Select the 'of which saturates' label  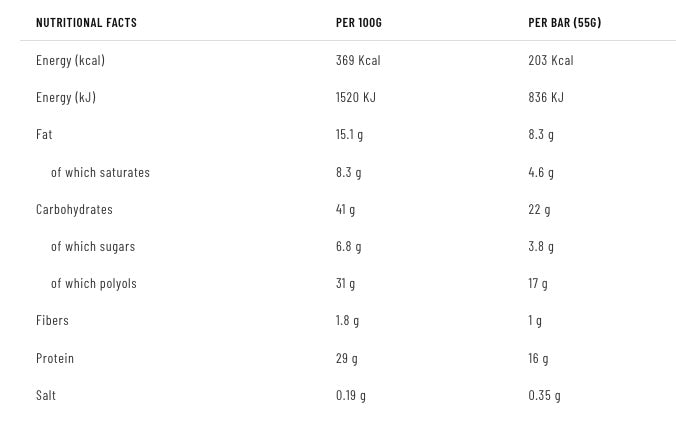pos(100,172)
